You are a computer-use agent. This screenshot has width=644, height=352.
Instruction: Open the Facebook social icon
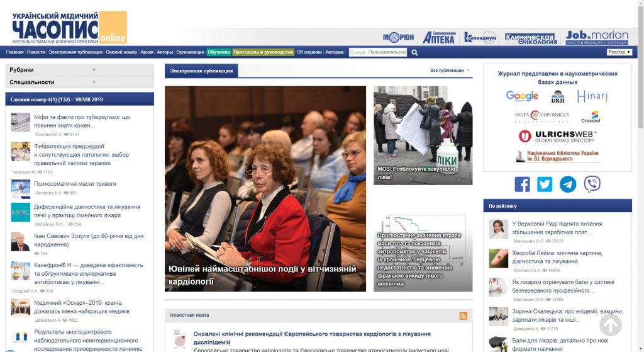(x=522, y=184)
